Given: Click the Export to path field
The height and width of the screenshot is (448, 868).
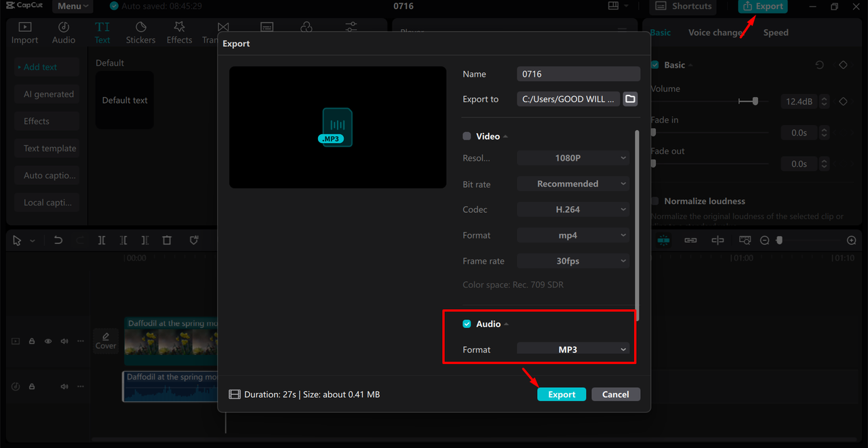Looking at the screenshot, I should click(568, 99).
